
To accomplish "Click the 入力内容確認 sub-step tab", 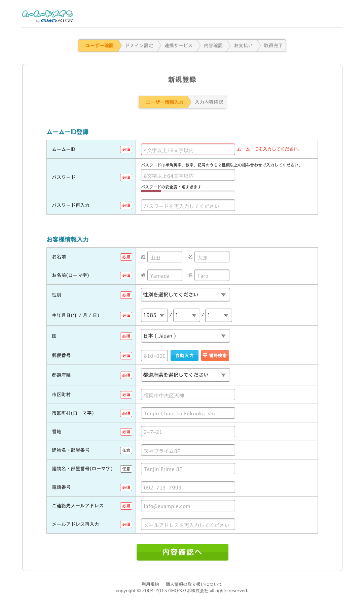I will coord(209,102).
